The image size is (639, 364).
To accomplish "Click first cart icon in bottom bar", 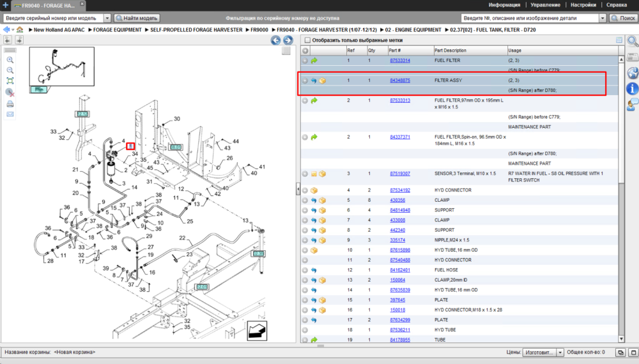I will click(x=620, y=353).
